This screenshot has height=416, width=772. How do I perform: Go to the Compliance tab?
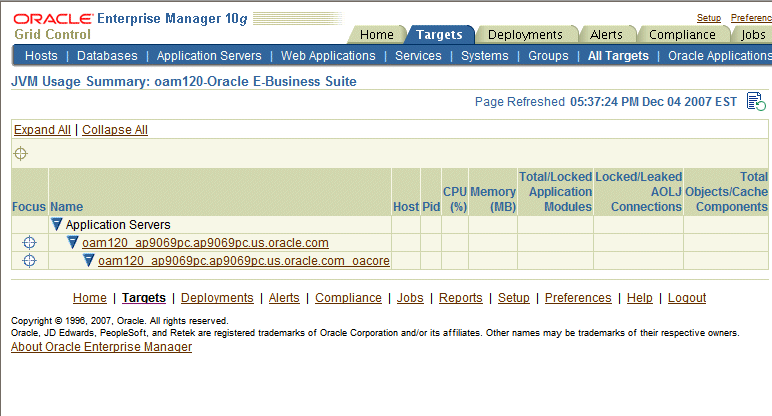pos(682,34)
